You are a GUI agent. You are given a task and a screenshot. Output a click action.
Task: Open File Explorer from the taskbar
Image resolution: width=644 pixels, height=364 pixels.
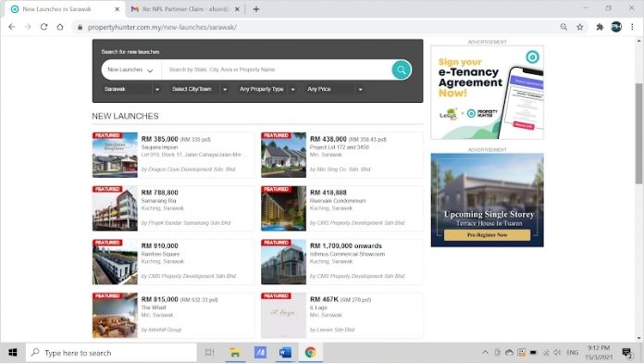234,353
